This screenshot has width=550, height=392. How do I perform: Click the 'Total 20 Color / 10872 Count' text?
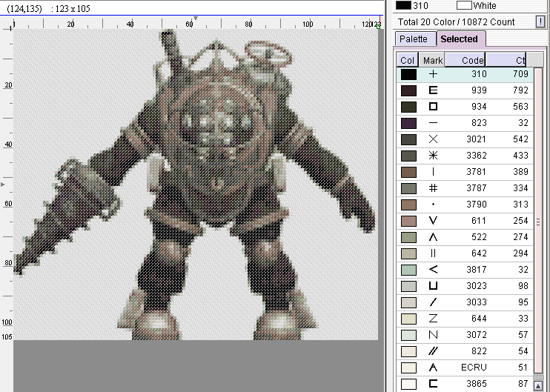(x=457, y=22)
